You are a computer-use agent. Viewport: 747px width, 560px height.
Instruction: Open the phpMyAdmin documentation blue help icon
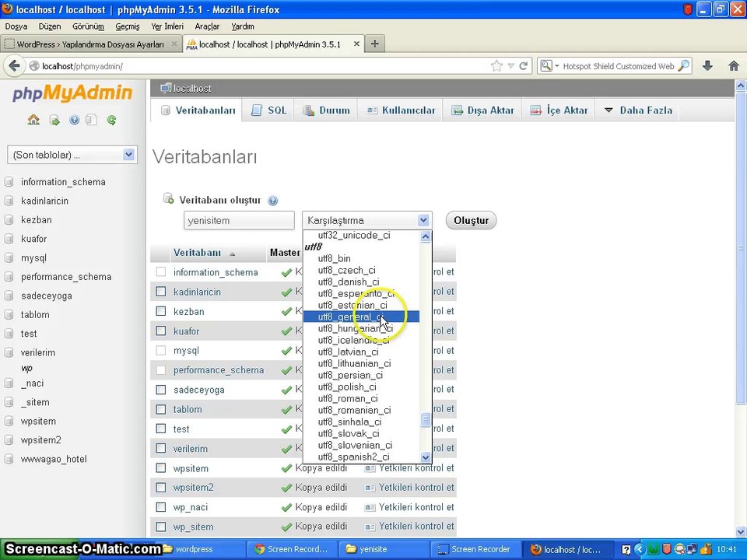75,120
